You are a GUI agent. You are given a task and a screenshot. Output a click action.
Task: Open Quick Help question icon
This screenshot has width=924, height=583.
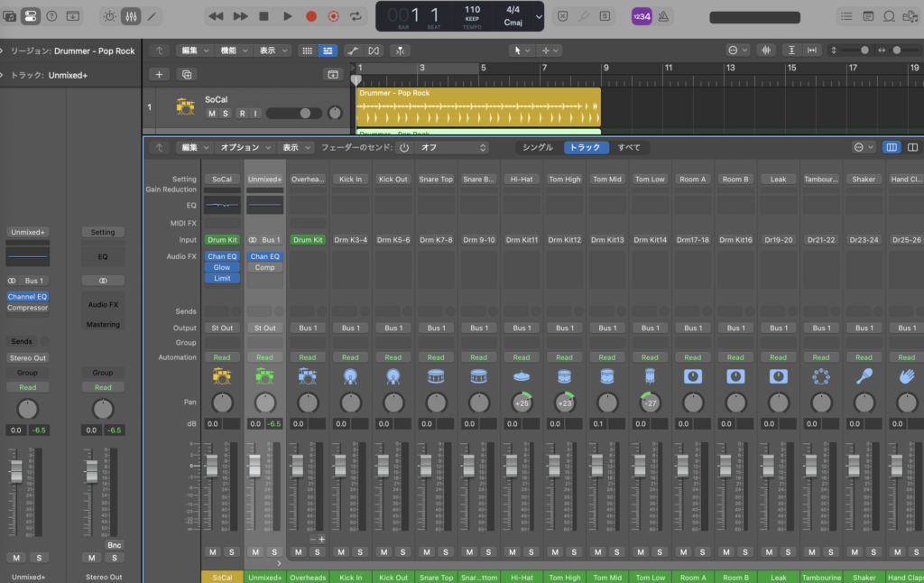[x=51, y=16]
